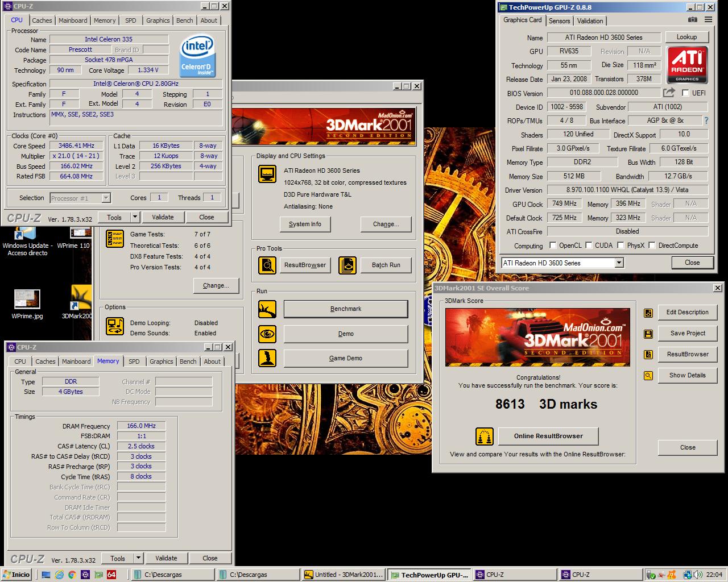Click the System Info button in 3DMark
The height and width of the screenshot is (582, 728).
[x=305, y=224]
